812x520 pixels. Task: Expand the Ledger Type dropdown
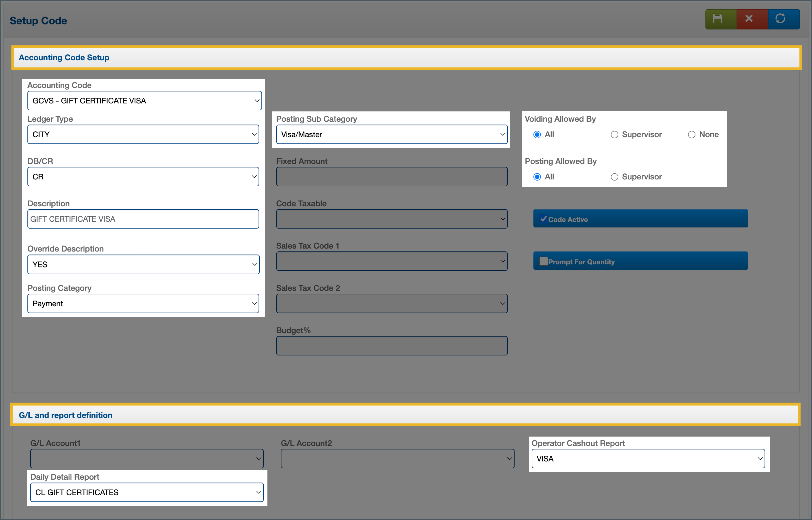[143, 134]
